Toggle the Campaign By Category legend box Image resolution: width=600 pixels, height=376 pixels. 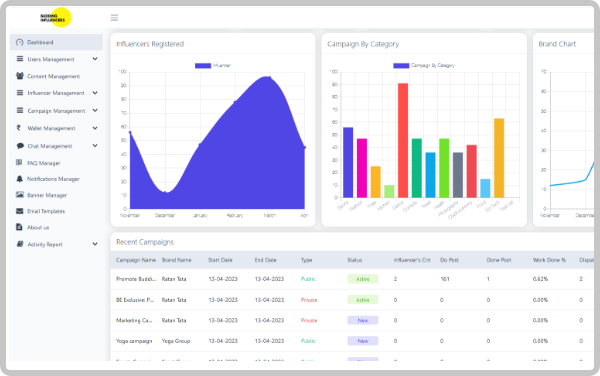[401, 65]
